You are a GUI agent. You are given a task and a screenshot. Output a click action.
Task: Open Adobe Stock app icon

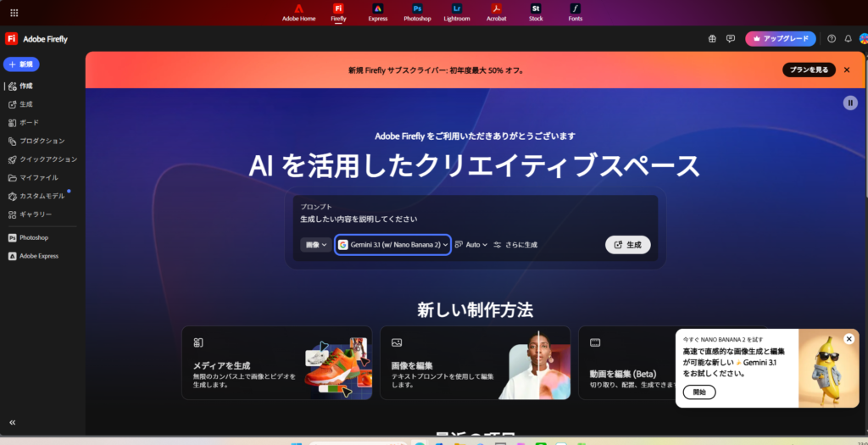[x=536, y=13]
